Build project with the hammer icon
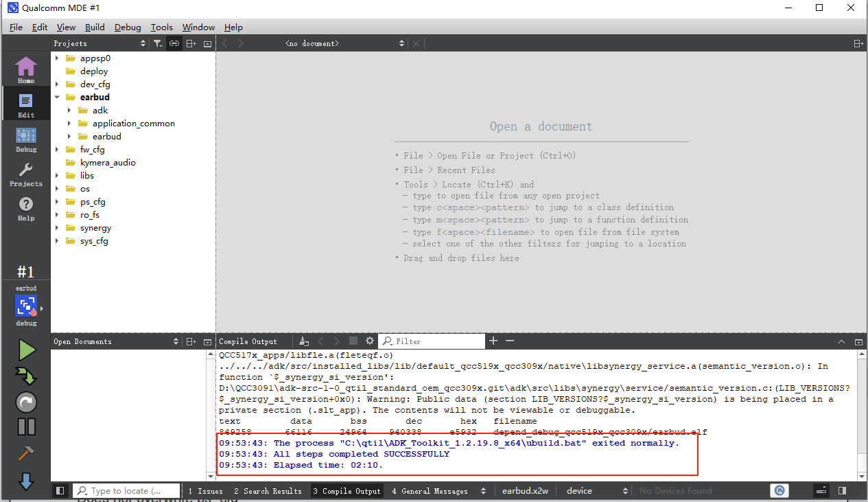Screen dimensions: 868x502 [26, 453]
